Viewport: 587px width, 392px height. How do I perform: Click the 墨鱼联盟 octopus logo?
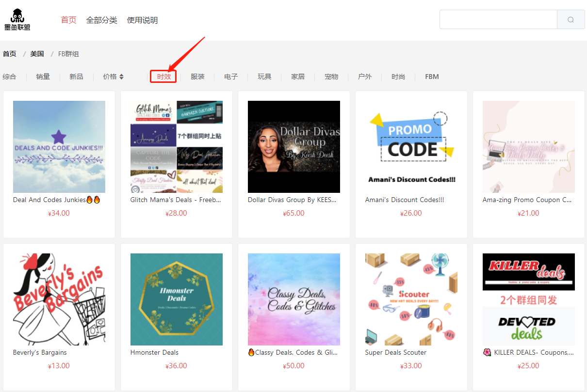tap(17, 20)
